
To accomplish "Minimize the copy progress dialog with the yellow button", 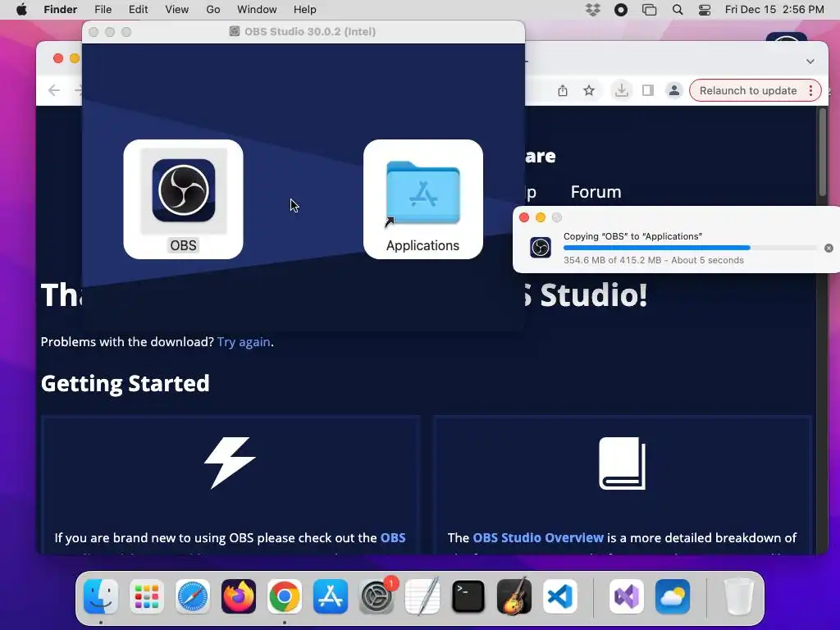I will [541, 217].
